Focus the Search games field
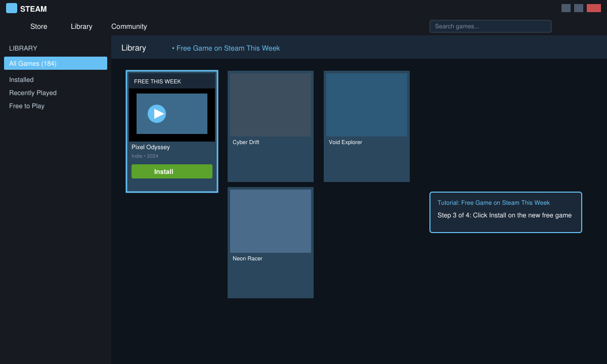The height and width of the screenshot is (364, 607). pos(491,26)
